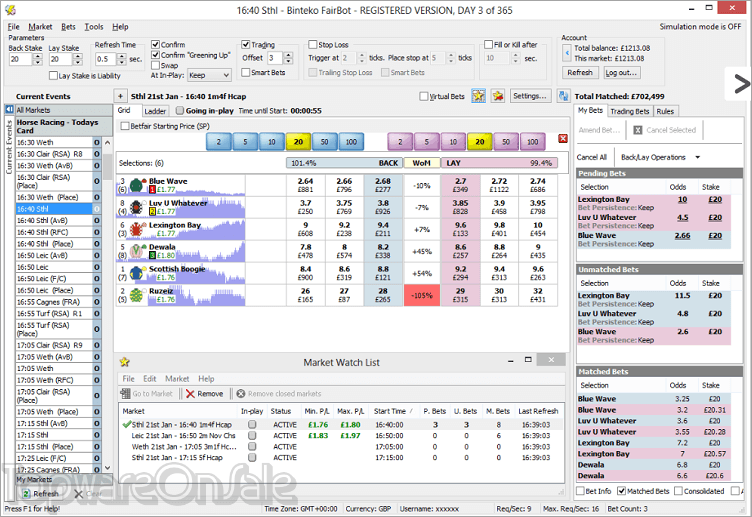Click the Luv U Whatever jockey silks icon

click(x=137, y=207)
